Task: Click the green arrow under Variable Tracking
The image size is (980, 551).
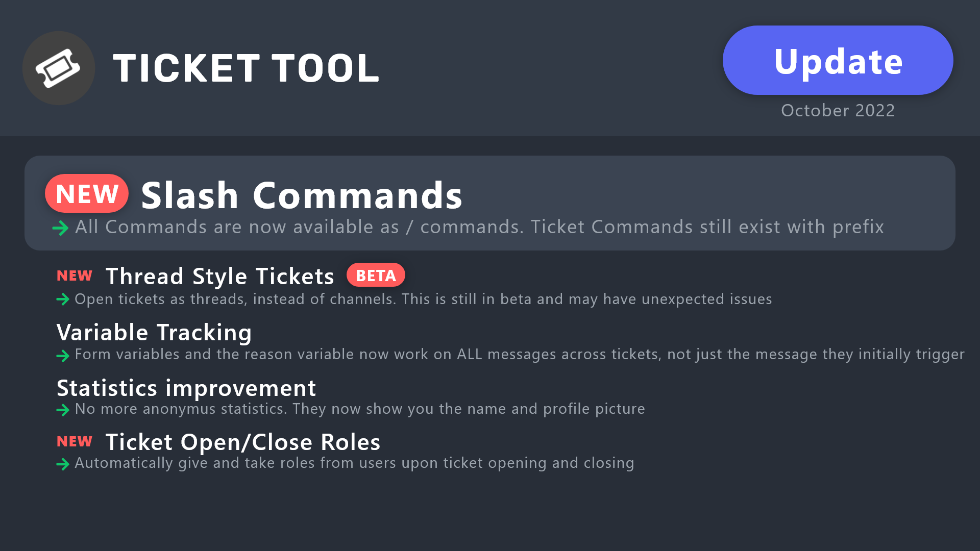Action: tap(63, 355)
